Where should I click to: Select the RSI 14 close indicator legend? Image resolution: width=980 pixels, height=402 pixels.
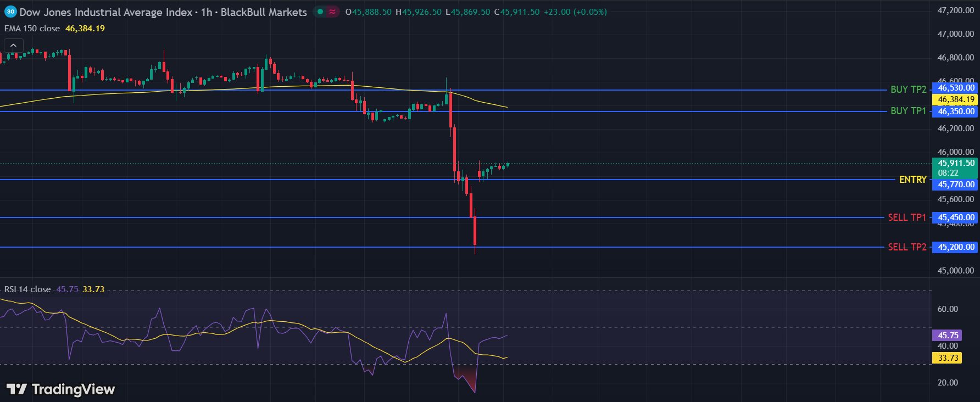tap(27, 289)
